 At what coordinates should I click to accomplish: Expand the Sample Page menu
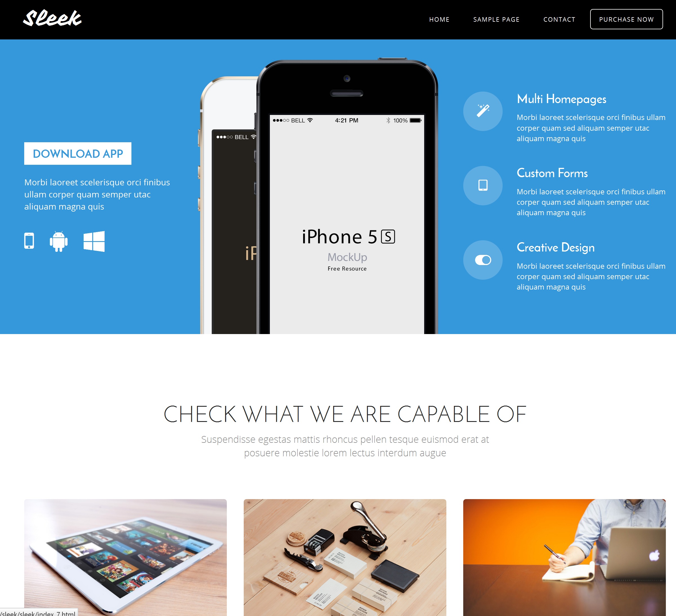(x=496, y=19)
